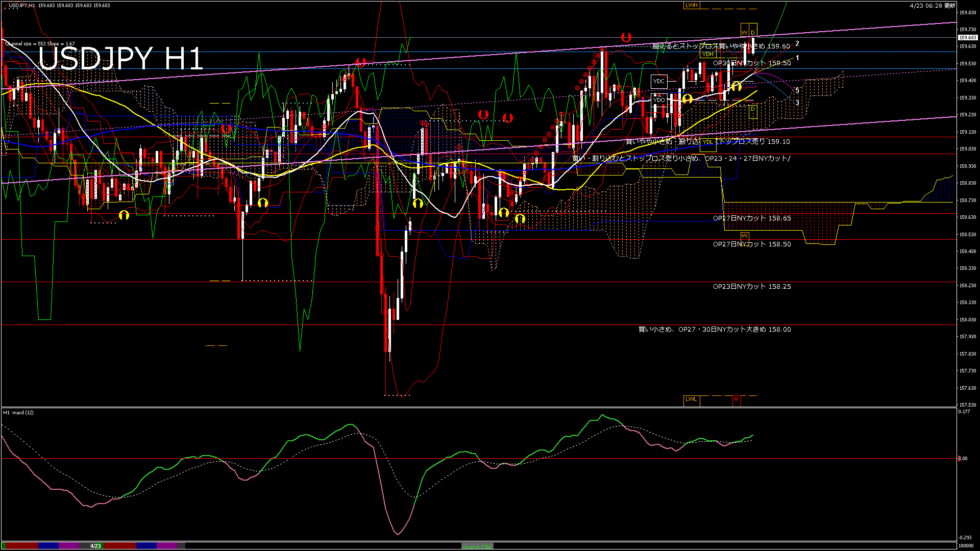Image resolution: width=980 pixels, height=551 pixels.
Task: Click the orange M marker beside LWL
Action: tap(736, 399)
